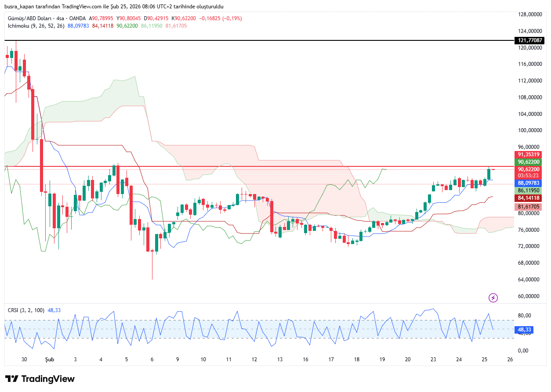
Task: Click the countdown timer 03:53:23 label
Action: pyautogui.click(x=529, y=175)
